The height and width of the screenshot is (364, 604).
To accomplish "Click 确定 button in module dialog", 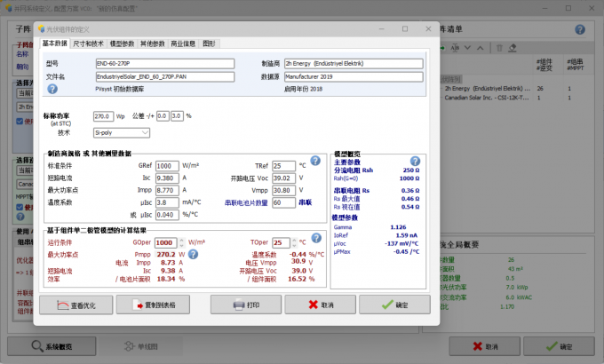I will 394,305.
